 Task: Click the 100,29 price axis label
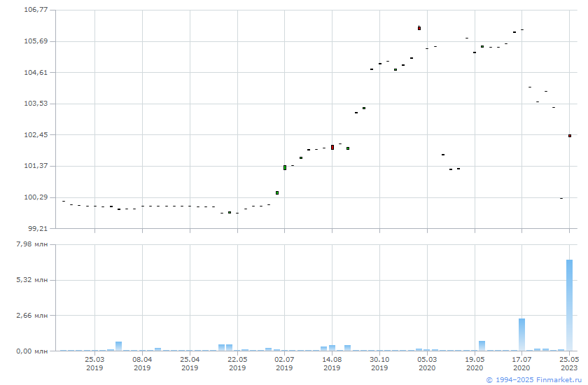36,197
